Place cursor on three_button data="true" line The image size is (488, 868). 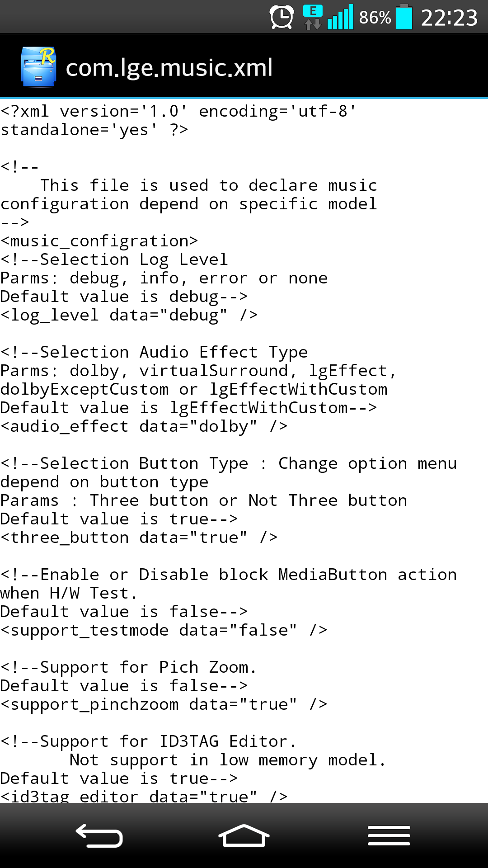[x=139, y=538]
